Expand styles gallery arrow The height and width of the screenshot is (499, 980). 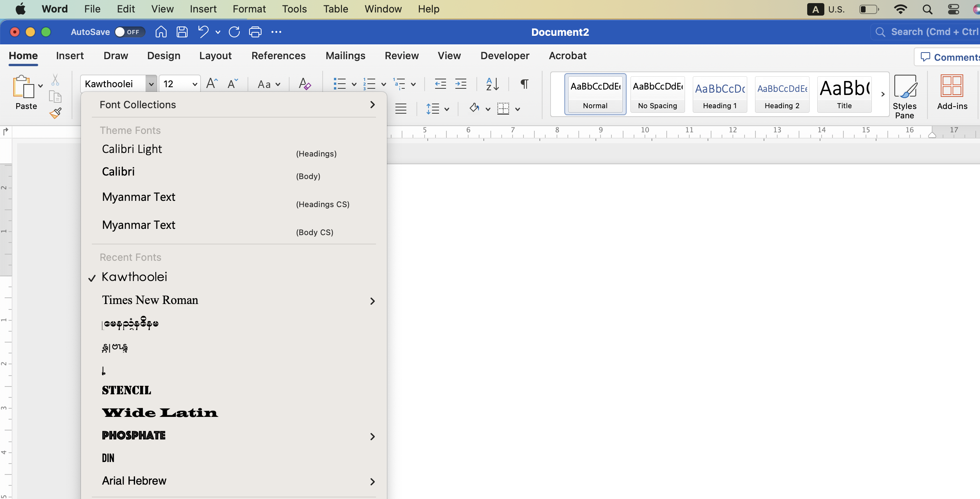pyautogui.click(x=883, y=94)
